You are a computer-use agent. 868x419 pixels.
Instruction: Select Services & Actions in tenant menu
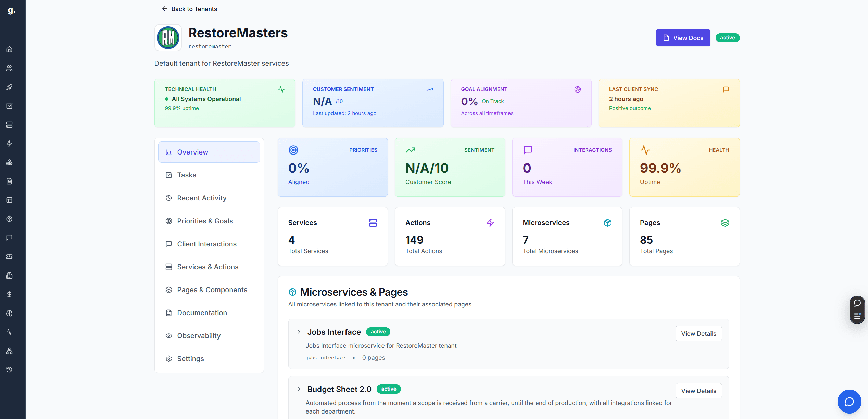(207, 267)
